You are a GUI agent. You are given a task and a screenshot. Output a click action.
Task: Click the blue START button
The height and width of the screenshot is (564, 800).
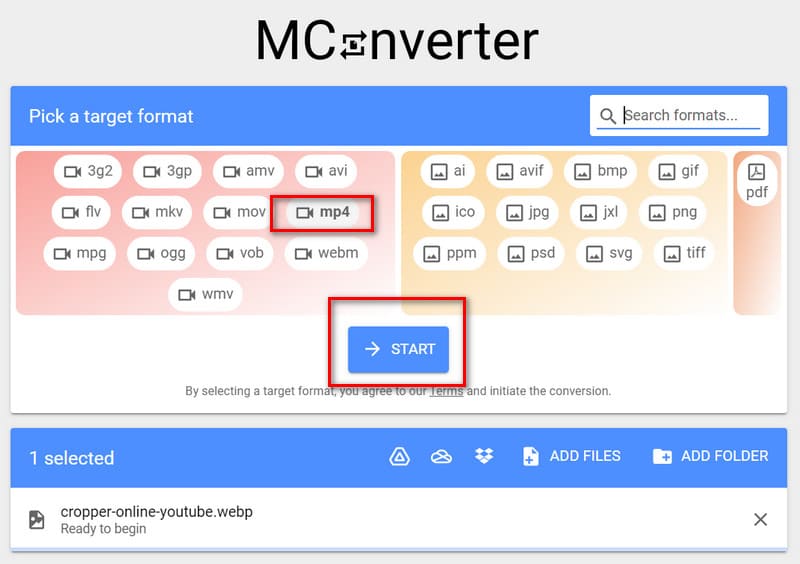tap(398, 350)
